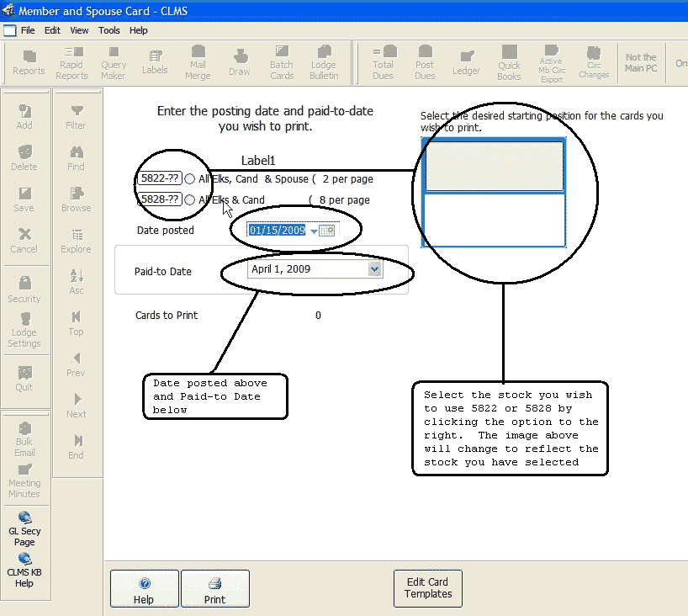Open the Ledger toolbar icon
Screen dimensions: 688x616
click(x=466, y=63)
